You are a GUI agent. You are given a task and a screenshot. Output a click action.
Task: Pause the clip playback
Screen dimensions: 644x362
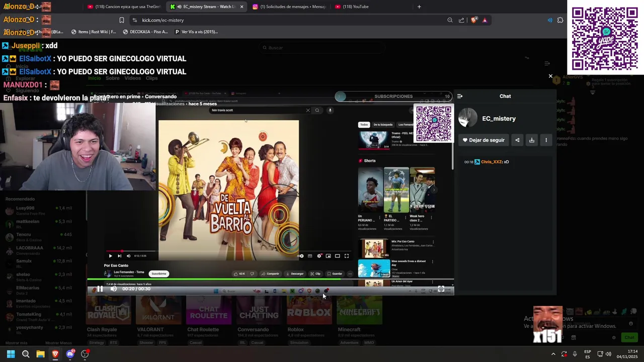(100, 289)
